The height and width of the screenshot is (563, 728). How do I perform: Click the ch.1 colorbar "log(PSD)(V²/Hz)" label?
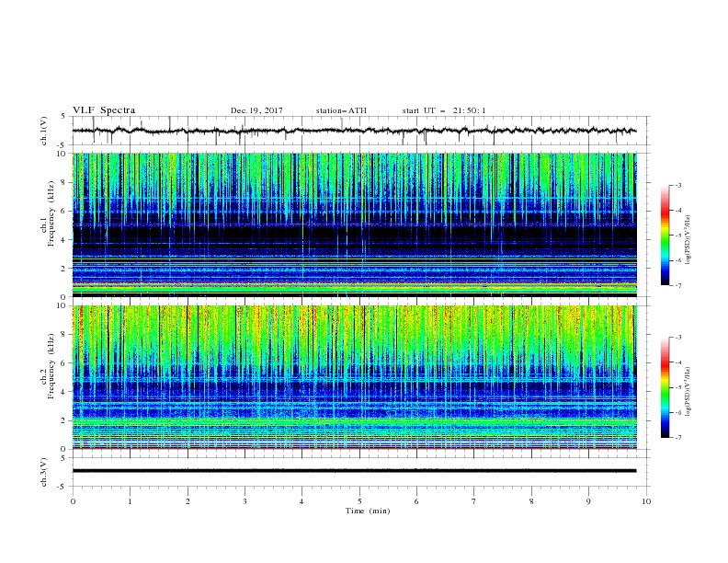click(x=688, y=240)
